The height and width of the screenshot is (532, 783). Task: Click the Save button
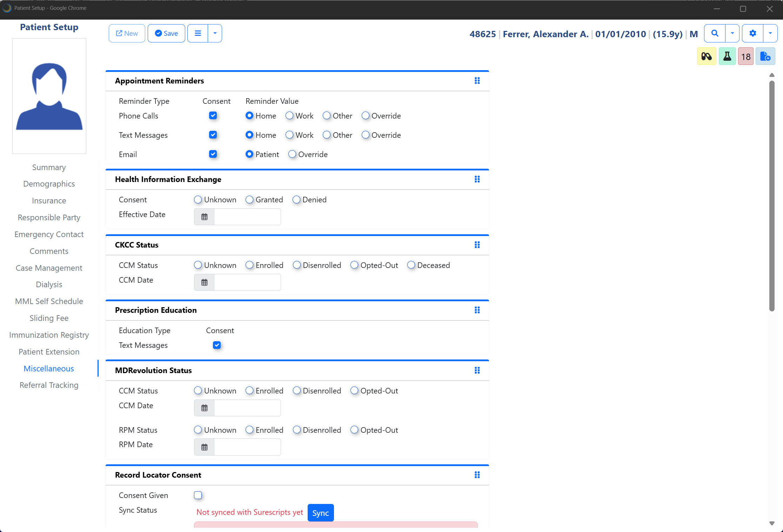pos(166,33)
